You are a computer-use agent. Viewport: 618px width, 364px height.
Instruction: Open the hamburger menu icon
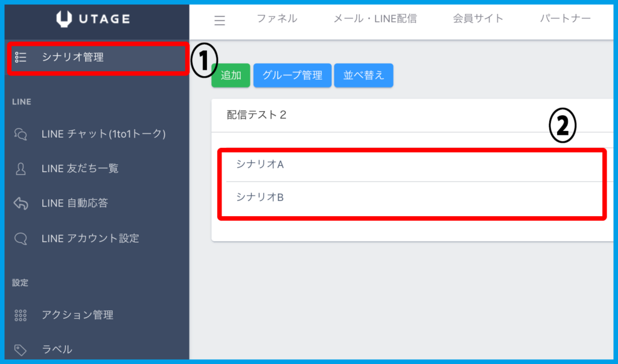point(220,20)
